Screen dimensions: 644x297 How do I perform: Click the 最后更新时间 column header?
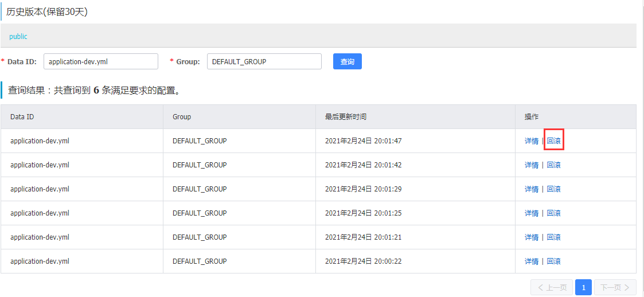346,117
